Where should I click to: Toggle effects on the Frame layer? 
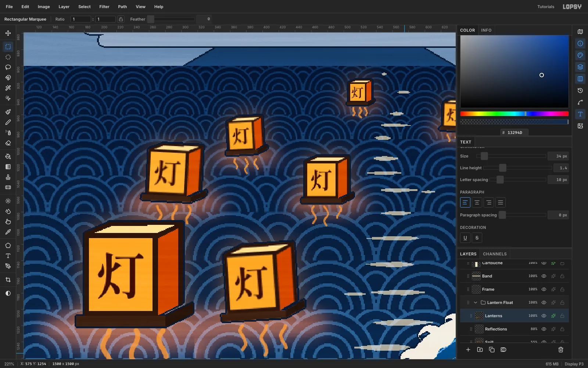coord(553,289)
